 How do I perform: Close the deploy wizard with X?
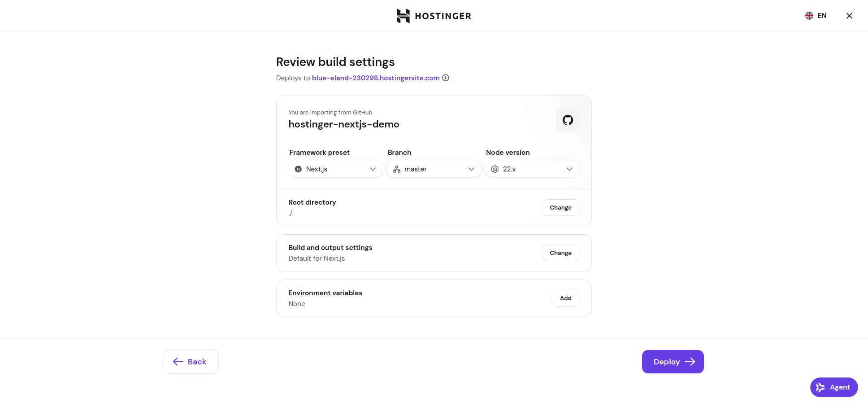[x=849, y=16]
